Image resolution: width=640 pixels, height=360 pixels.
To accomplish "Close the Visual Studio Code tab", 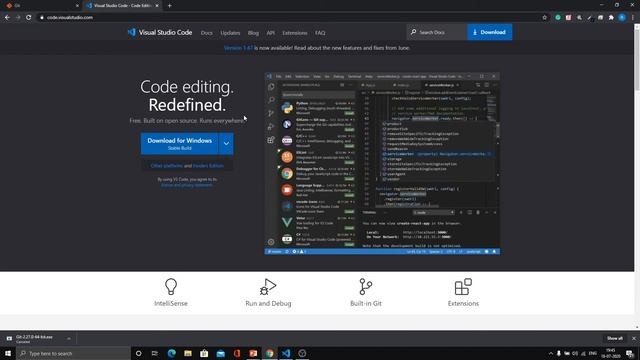I will click(x=157, y=6).
